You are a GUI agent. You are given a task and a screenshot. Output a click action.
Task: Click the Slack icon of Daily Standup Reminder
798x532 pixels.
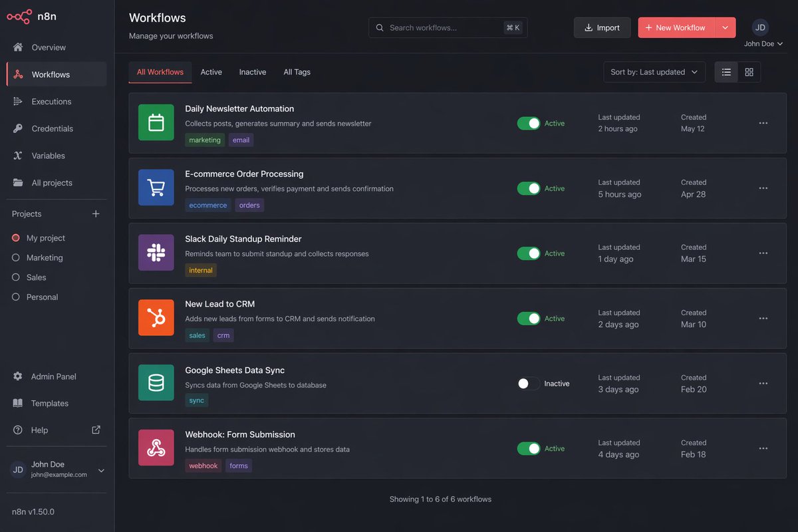click(156, 253)
